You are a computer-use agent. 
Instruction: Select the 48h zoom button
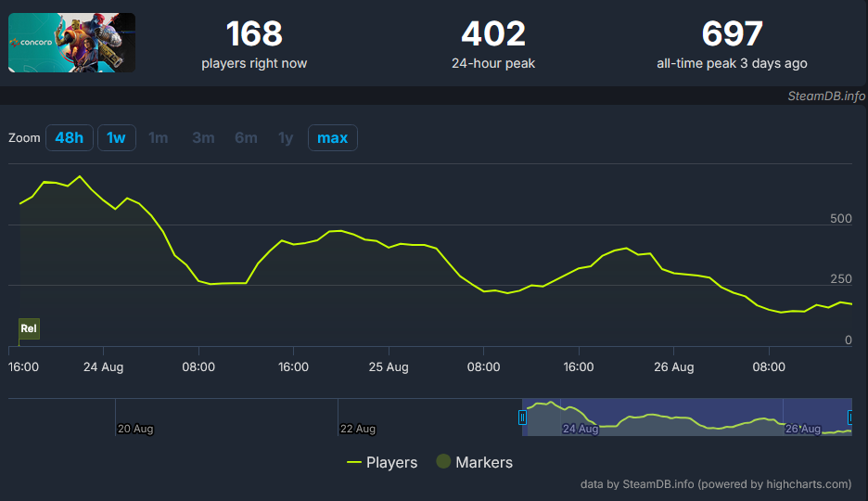coord(69,138)
